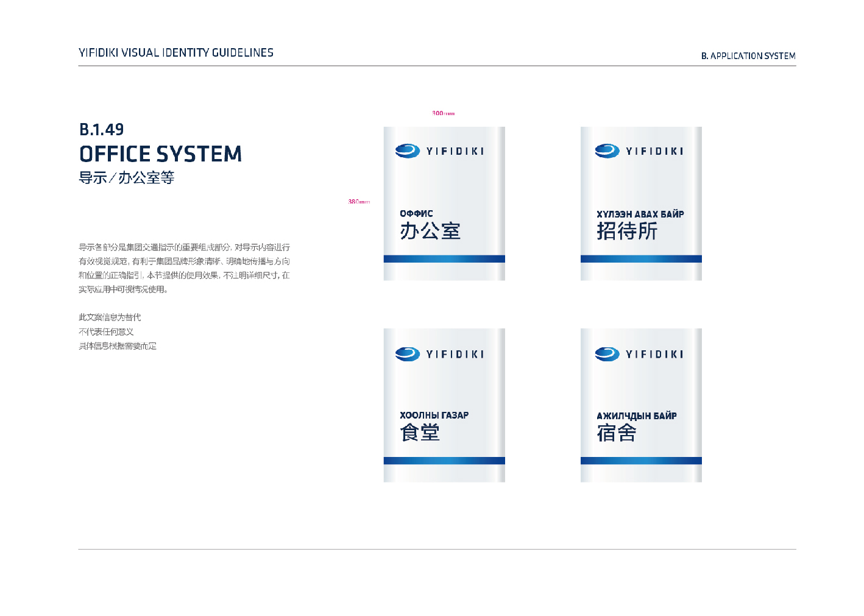Click the swirl logo on the 宿舍 sign

click(x=607, y=354)
